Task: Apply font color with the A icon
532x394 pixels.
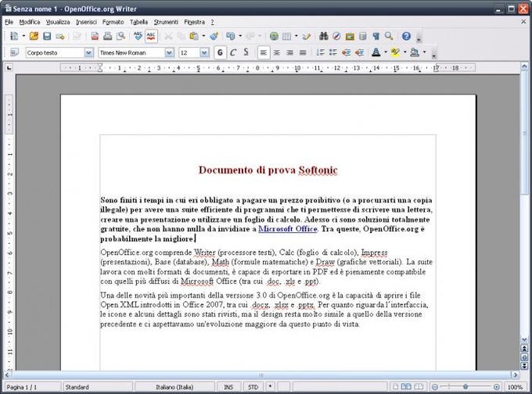Action: (376, 52)
